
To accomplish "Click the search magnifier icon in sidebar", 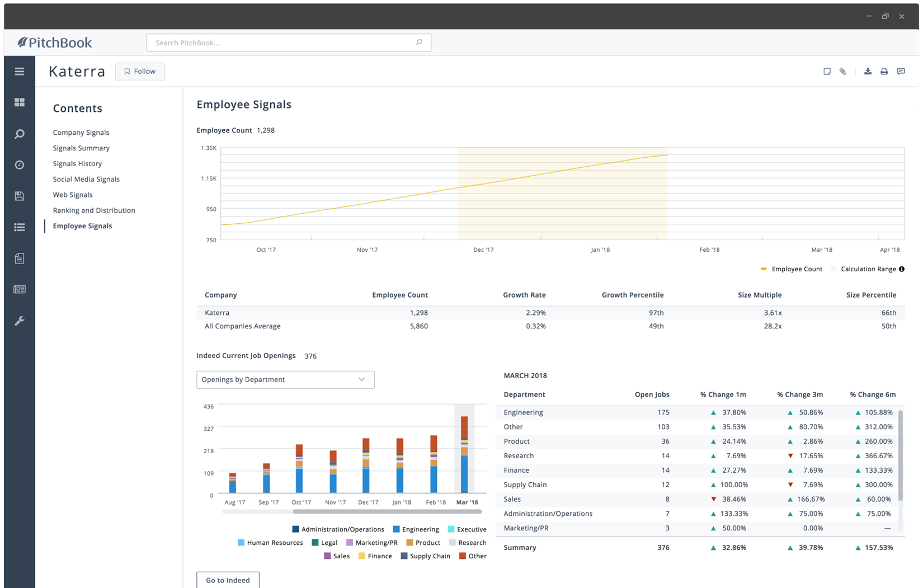I will 20,134.
